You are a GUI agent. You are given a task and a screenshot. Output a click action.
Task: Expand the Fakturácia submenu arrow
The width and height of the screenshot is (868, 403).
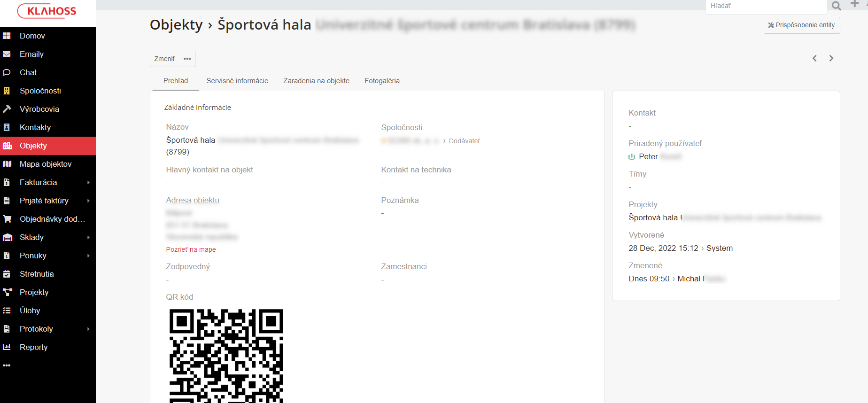(x=88, y=182)
